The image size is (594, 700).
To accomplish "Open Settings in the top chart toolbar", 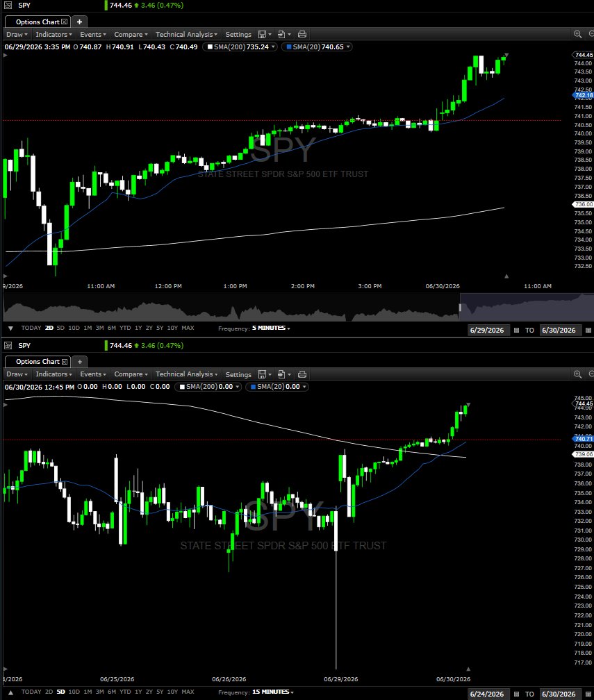I will (x=238, y=35).
